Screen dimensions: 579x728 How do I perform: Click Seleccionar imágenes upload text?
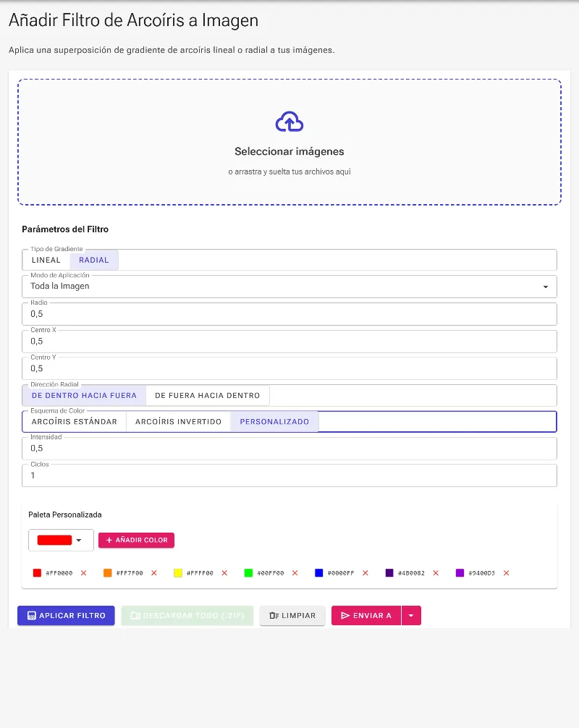(x=289, y=151)
